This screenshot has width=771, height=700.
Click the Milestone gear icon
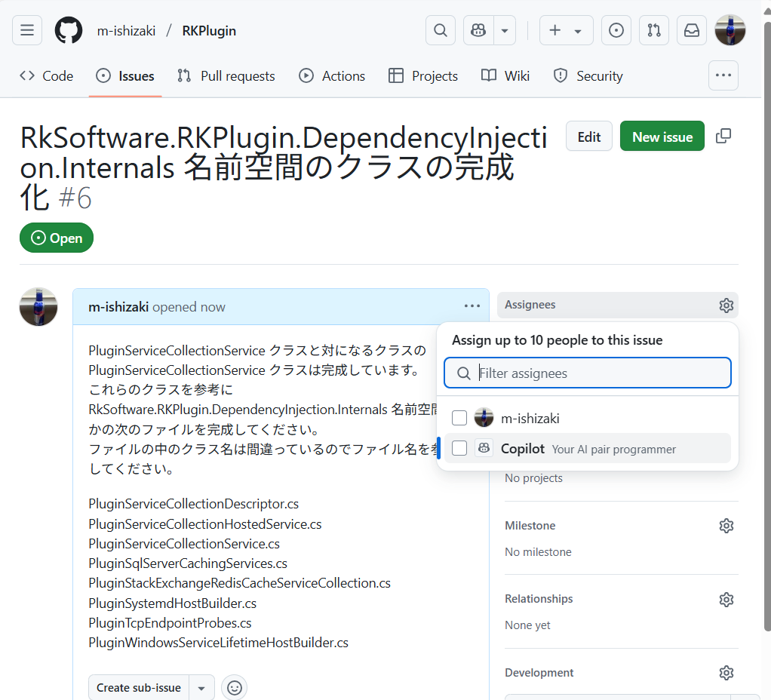(726, 526)
